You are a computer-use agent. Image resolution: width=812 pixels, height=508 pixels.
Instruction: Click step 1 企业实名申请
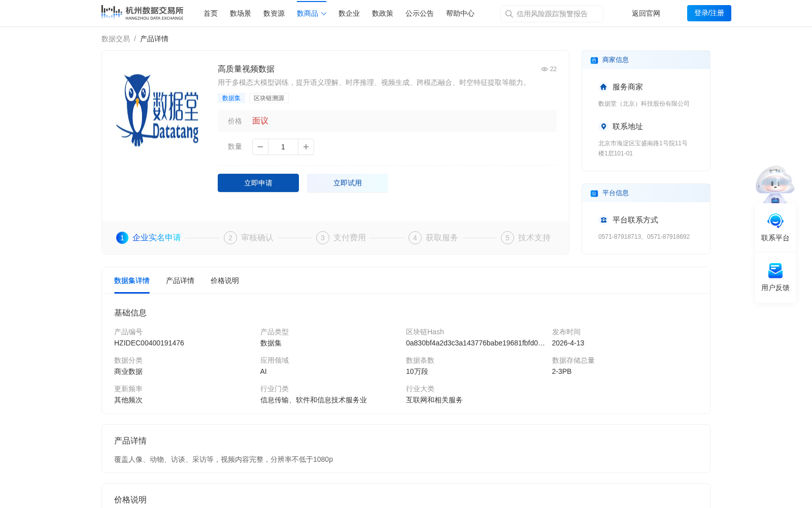(149, 238)
